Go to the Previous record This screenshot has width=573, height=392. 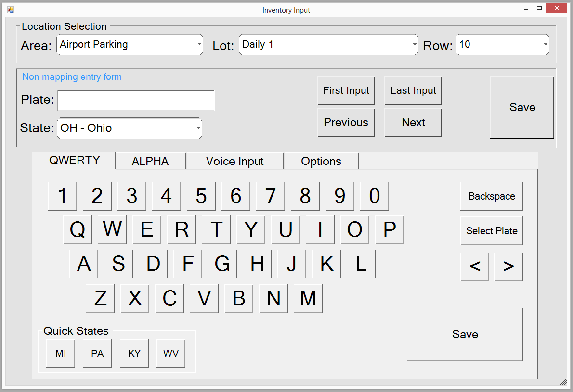(346, 122)
